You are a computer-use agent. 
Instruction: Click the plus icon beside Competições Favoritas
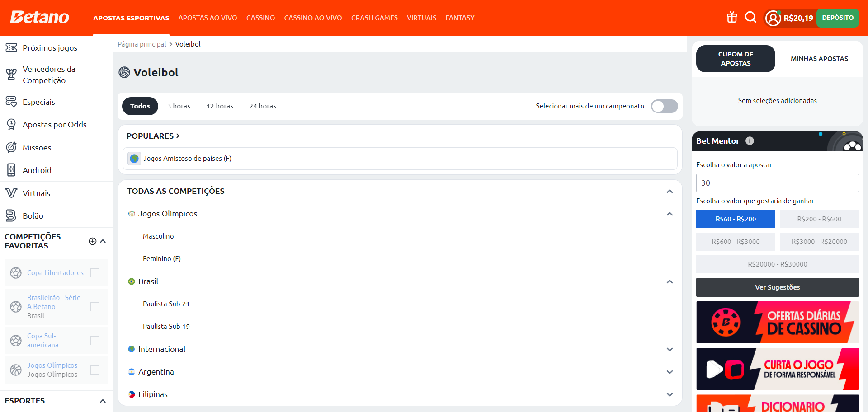pyautogui.click(x=93, y=241)
